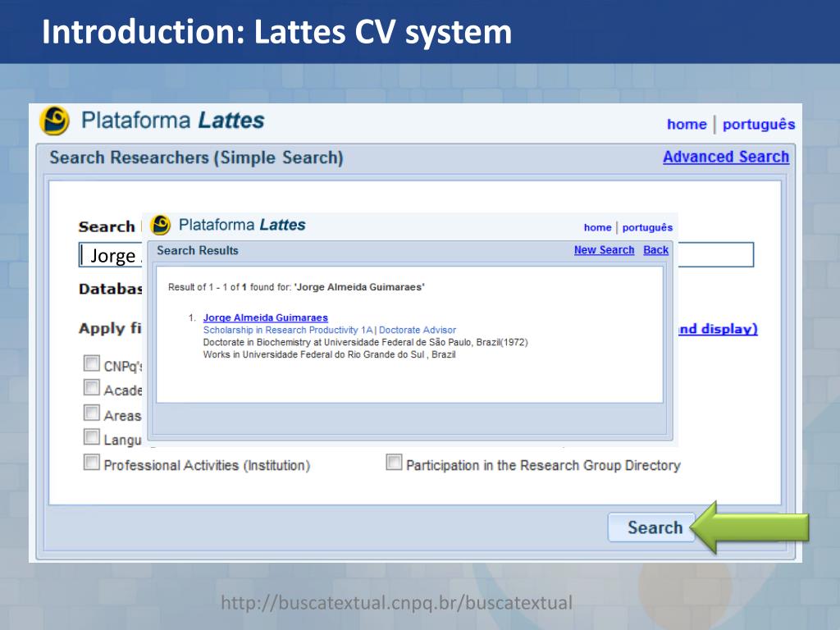Viewport: 840px width, 630px height.
Task: Switch to português on the Search Researchers page
Action: click(x=759, y=125)
